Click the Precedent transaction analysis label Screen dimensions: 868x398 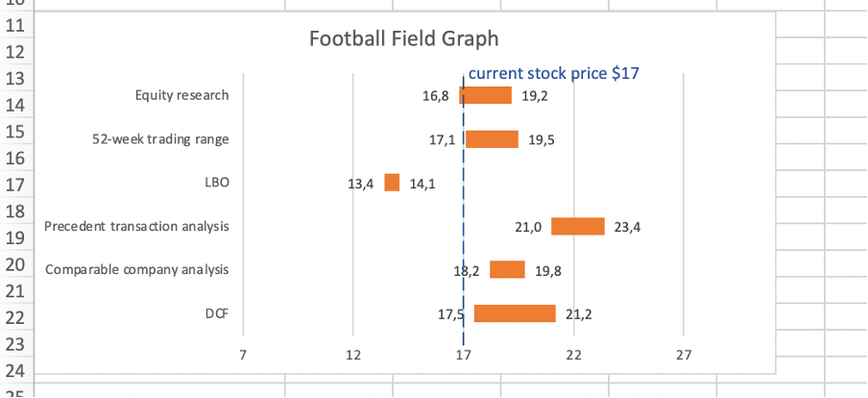click(x=137, y=227)
